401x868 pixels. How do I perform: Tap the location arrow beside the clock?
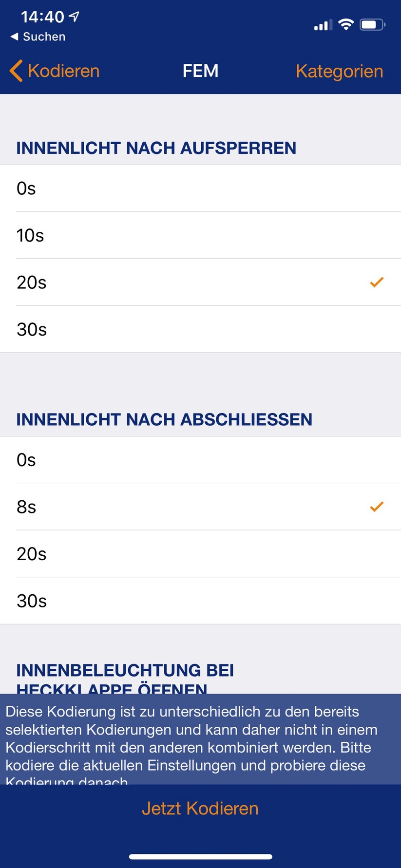[x=74, y=17]
